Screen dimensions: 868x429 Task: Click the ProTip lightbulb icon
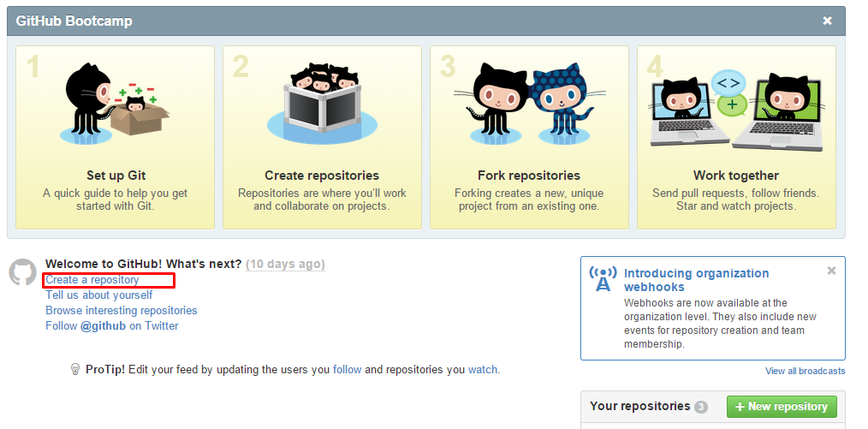(75, 369)
